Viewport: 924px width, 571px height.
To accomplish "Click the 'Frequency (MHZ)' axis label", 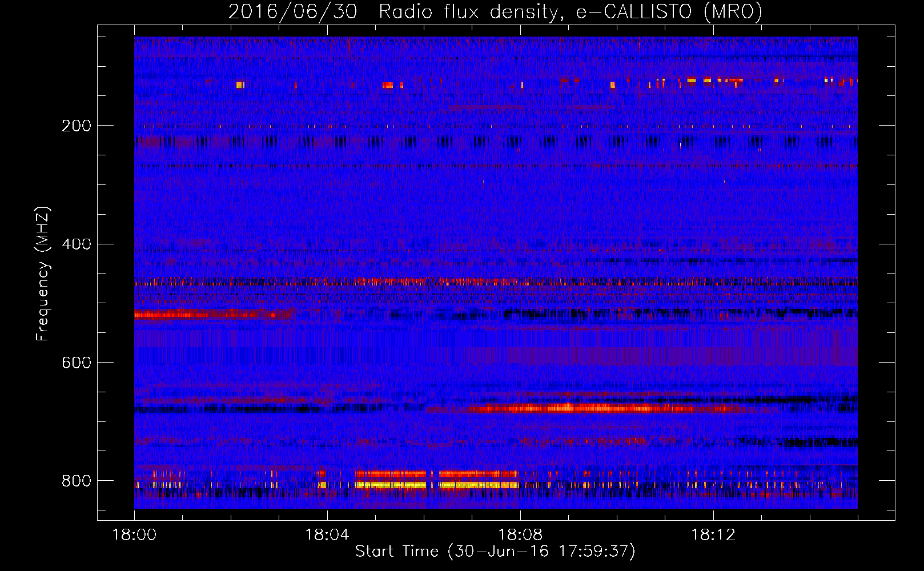I will [x=43, y=274].
